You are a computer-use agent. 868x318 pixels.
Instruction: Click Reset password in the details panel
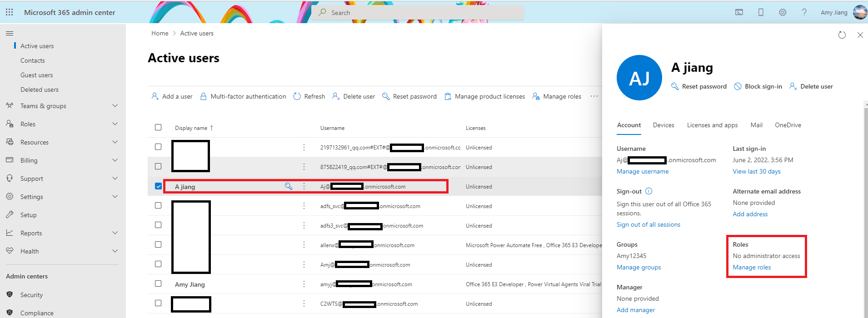699,86
